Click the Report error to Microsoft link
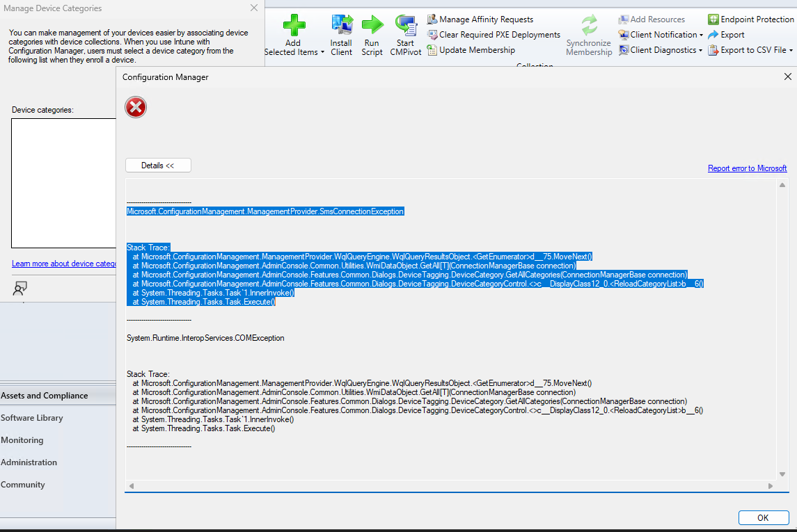The width and height of the screenshot is (797, 532). click(747, 168)
